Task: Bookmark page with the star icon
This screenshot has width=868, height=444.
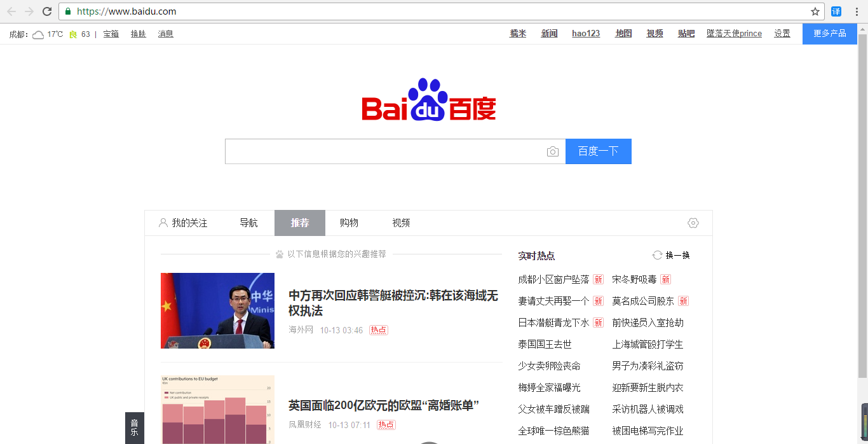Action: click(x=815, y=11)
